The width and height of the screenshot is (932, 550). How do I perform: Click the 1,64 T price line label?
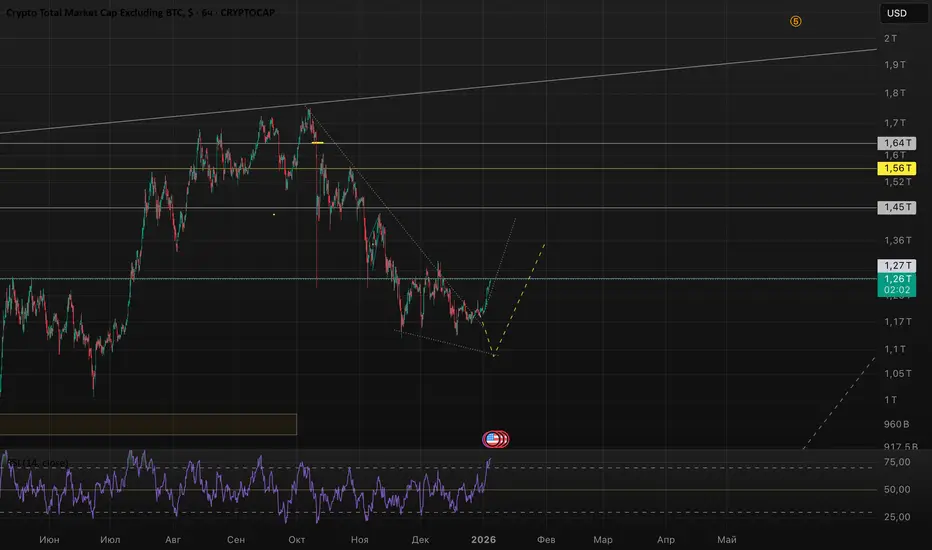pos(897,143)
